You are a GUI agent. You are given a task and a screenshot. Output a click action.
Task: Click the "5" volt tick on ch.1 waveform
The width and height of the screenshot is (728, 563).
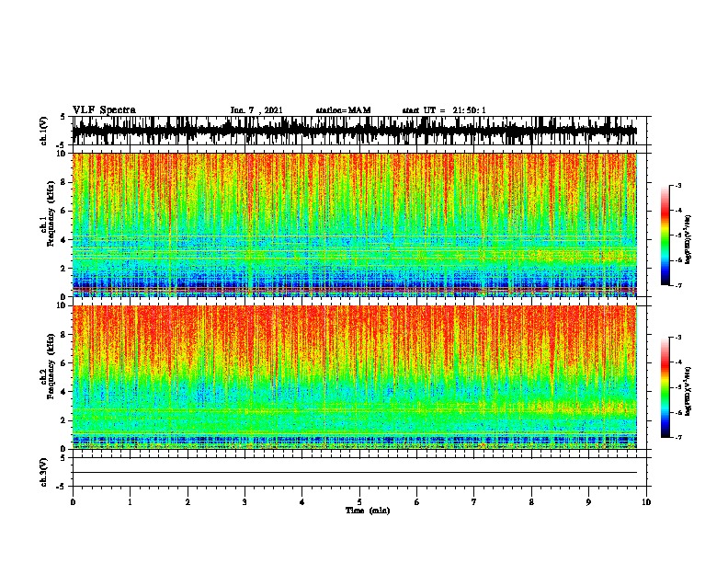click(x=63, y=117)
